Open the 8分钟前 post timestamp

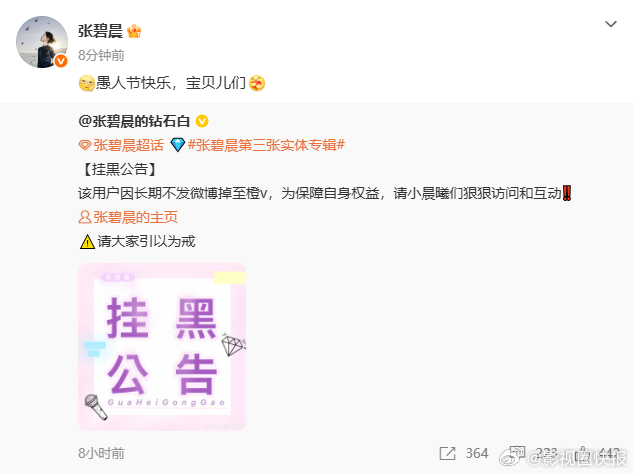101,55
